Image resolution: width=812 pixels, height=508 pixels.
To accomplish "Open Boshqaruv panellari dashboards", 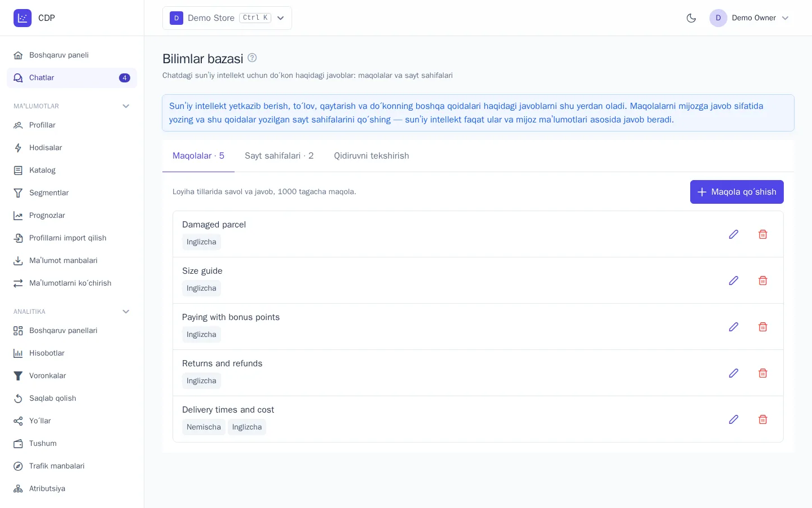I will tap(72, 331).
